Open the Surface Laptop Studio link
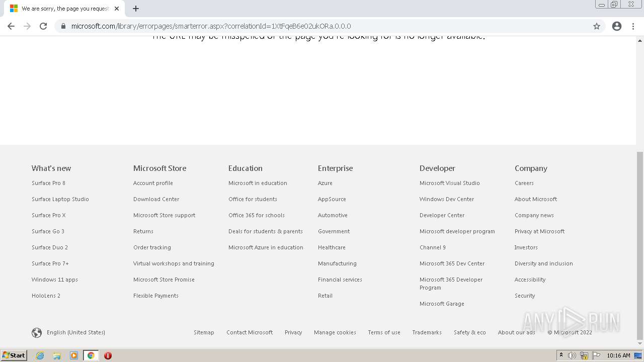The width and height of the screenshot is (644, 362). [60, 199]
